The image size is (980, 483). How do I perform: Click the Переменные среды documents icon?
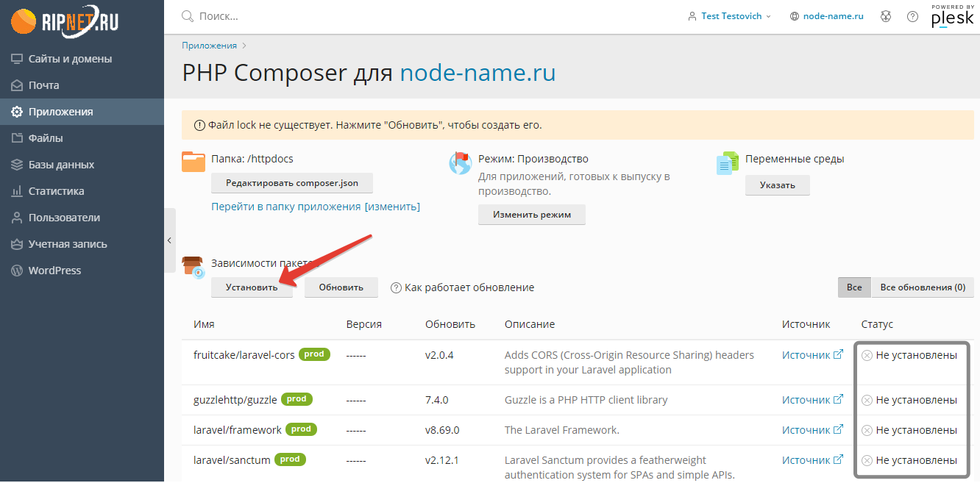point(728,163)
